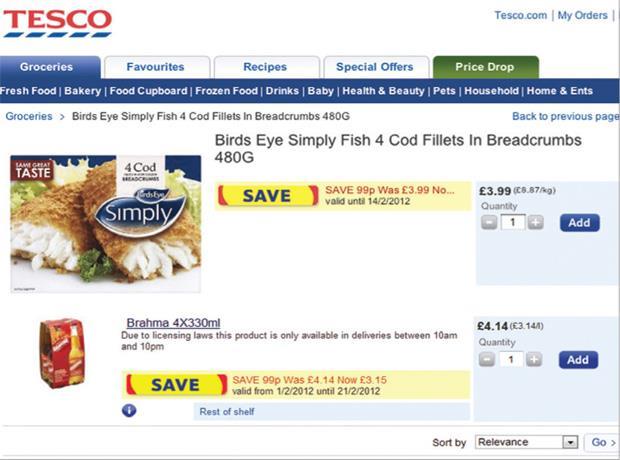Click the Brahma SAVE offer badge

tap(176, 385)
